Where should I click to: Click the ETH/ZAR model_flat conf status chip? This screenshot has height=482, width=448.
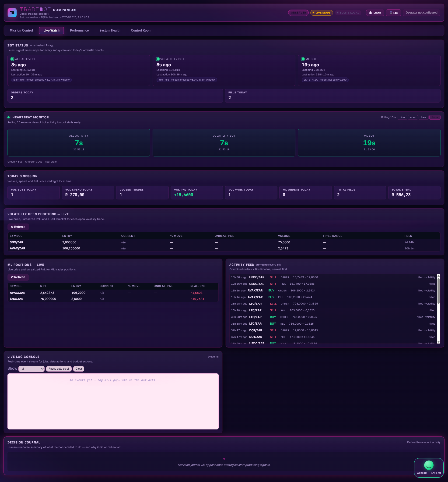point(325,80)
